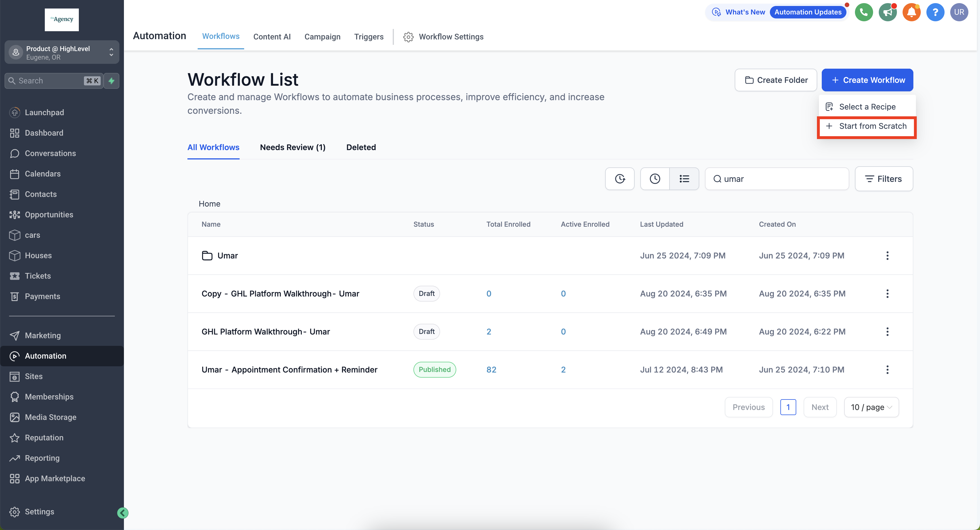Expand the Product @ HighLevel account switcher
This screenshot has height=530, width=980.
click(x=62, y=52)
